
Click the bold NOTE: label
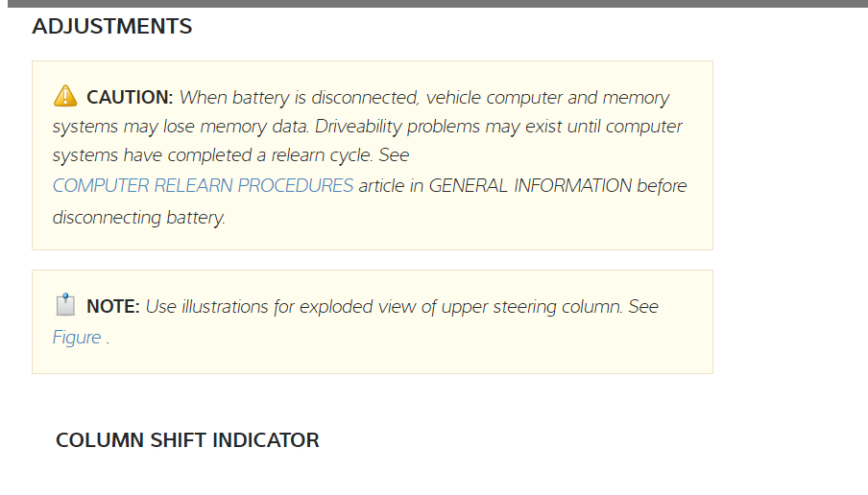[x=113, y=307]
